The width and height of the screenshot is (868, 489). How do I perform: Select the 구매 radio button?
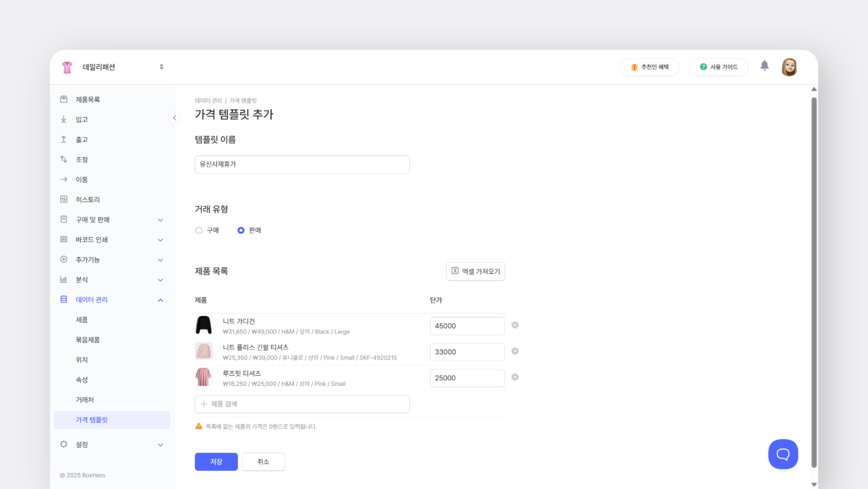(x=199, y=230)
